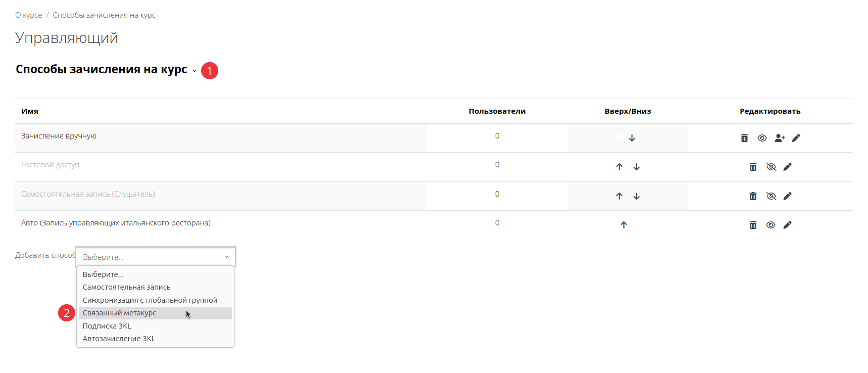Edit Зачисление вручную with pencil icon

coord(796,138)
